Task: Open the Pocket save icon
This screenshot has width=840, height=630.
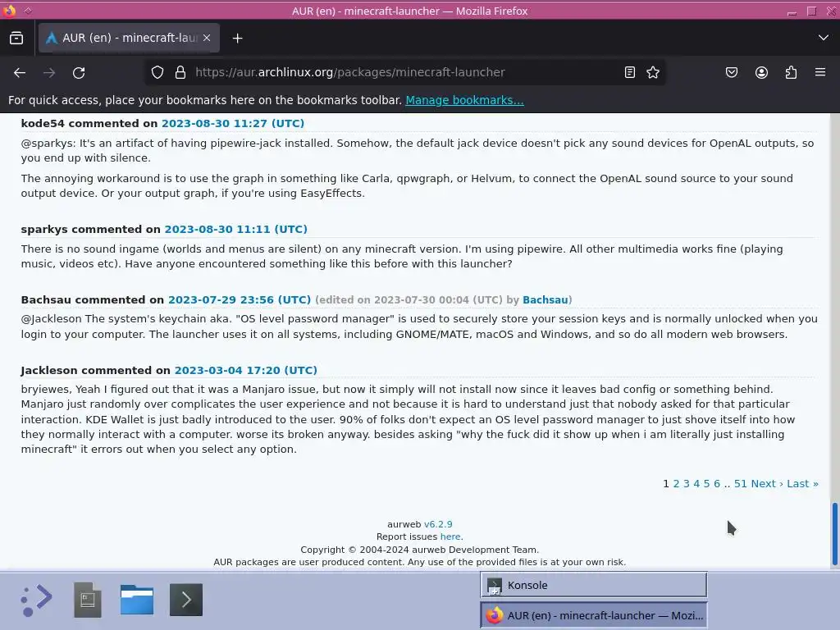Action: [731, 72]
